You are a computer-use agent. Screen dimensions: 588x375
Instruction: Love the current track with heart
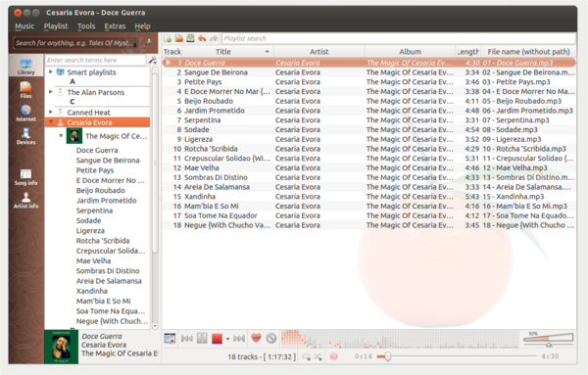[256, 338]
